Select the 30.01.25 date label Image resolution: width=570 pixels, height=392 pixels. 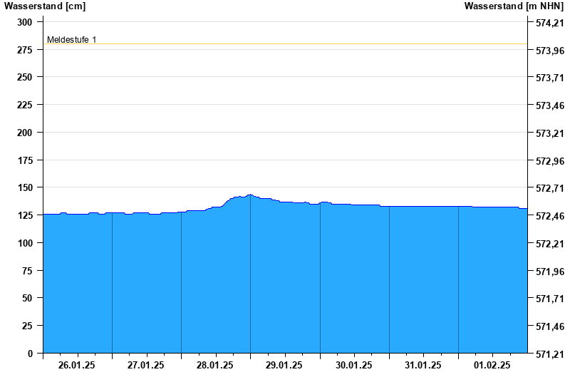(354, 365)
